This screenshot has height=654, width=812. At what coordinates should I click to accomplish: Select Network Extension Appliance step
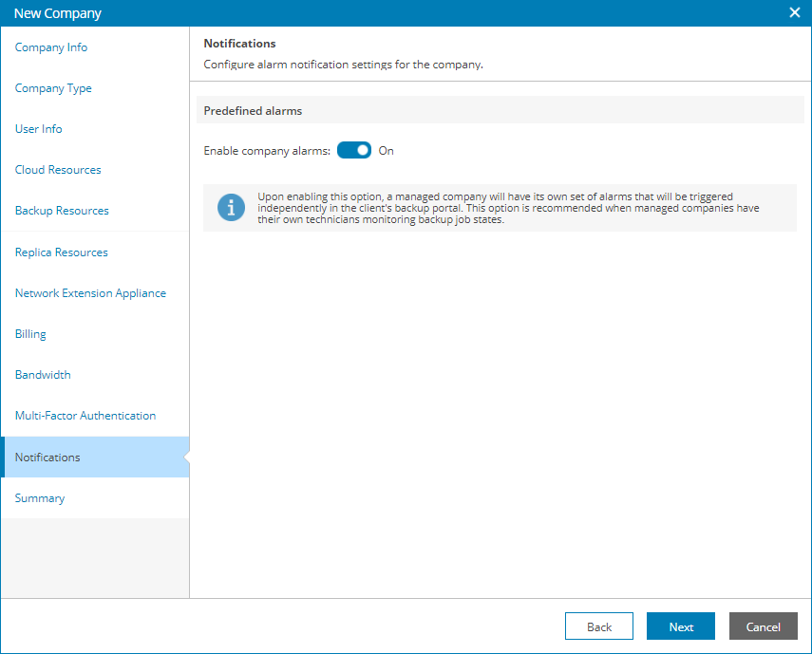coord(90,293)
